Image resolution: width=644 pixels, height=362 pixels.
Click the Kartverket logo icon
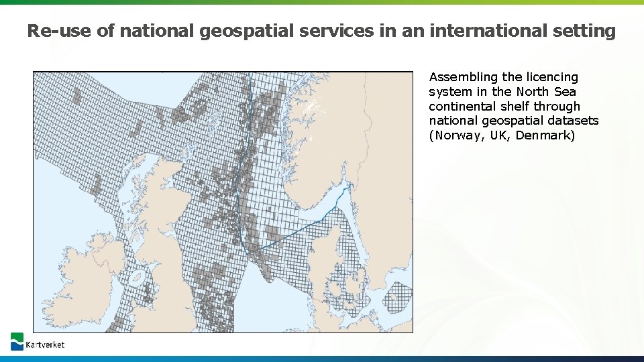(17, 341)
